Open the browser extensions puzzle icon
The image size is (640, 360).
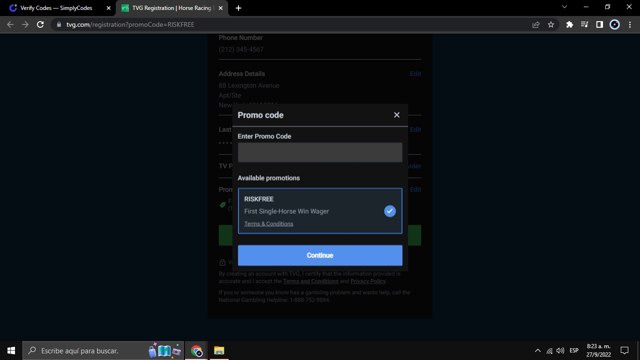coord(569,25)
